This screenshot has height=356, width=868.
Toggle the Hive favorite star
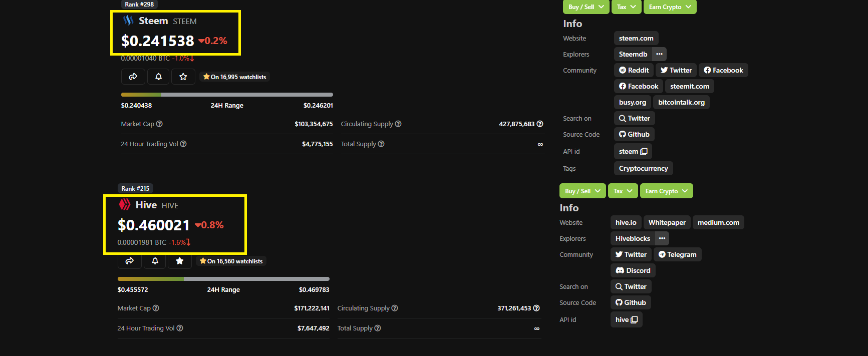180,261
